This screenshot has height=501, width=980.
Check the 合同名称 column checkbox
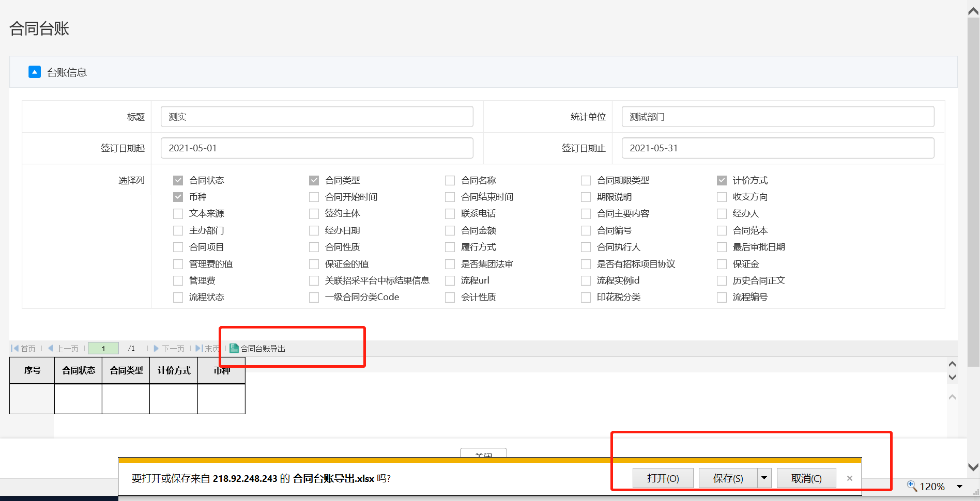pyautogui.click(x=450, y=180)
